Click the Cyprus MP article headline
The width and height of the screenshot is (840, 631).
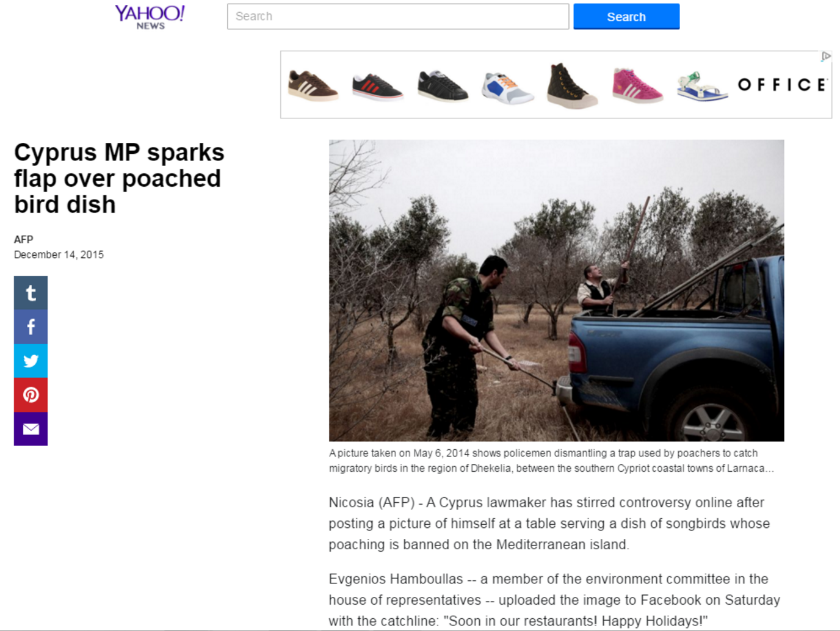pyautogui.click(x=119, y=178)
